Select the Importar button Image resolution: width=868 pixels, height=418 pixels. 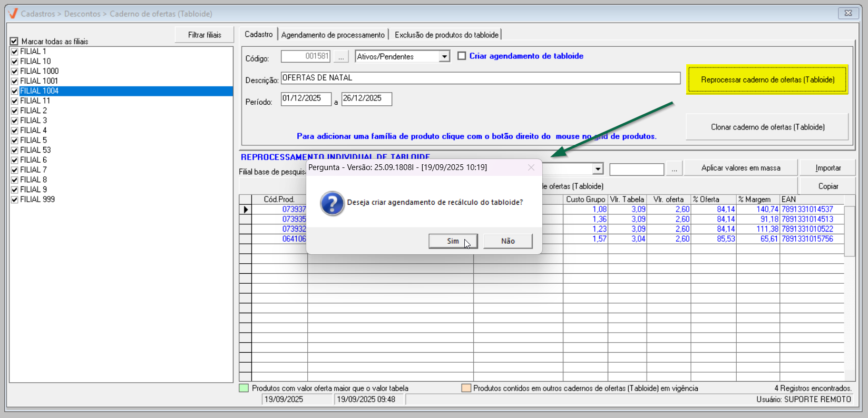tap(827, 168)
